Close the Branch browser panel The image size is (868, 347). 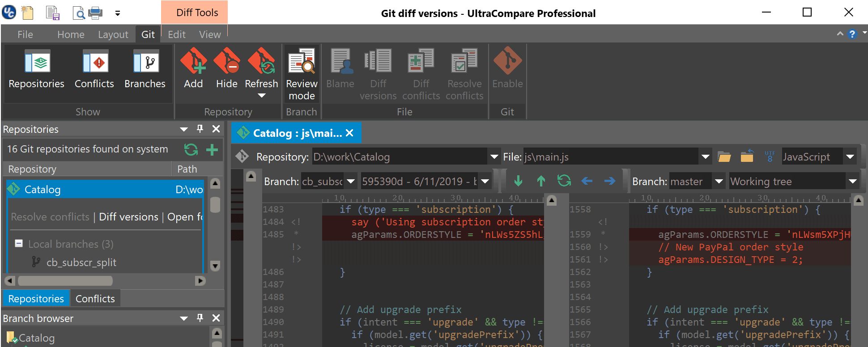point(216,318)
